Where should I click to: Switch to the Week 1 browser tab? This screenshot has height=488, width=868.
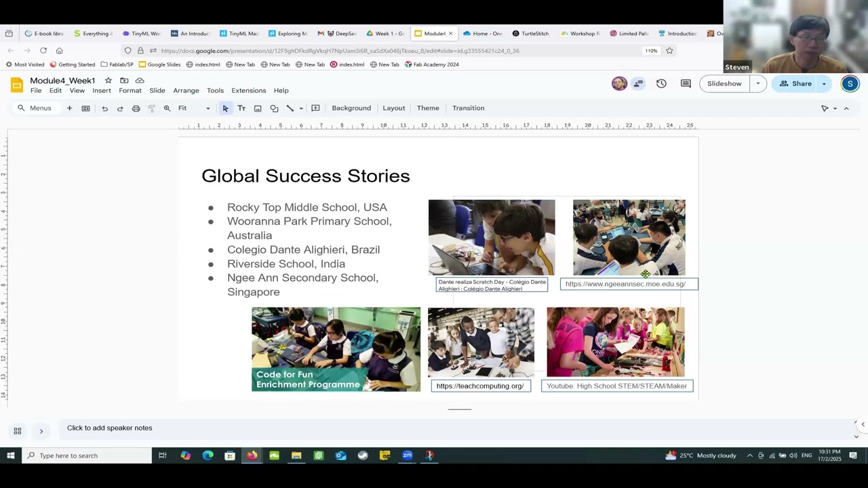[x=385, y=33]
